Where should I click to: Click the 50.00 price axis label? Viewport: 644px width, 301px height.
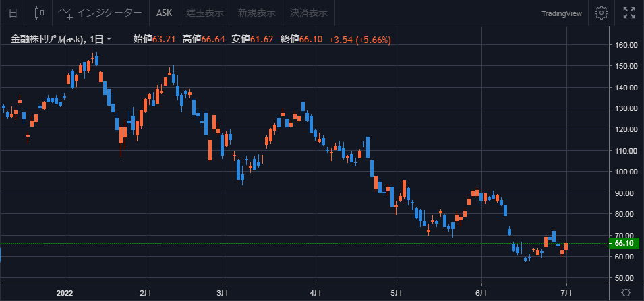click(x=626, y=278)
